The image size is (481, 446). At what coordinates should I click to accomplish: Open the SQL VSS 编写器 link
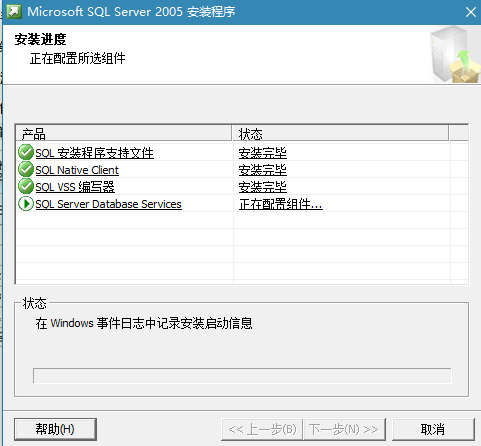click(x=75, y=187)
